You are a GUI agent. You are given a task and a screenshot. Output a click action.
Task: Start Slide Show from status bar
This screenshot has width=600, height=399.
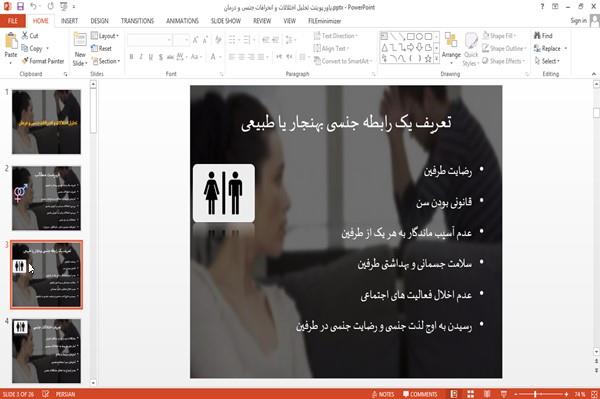(x=504, y=394)
